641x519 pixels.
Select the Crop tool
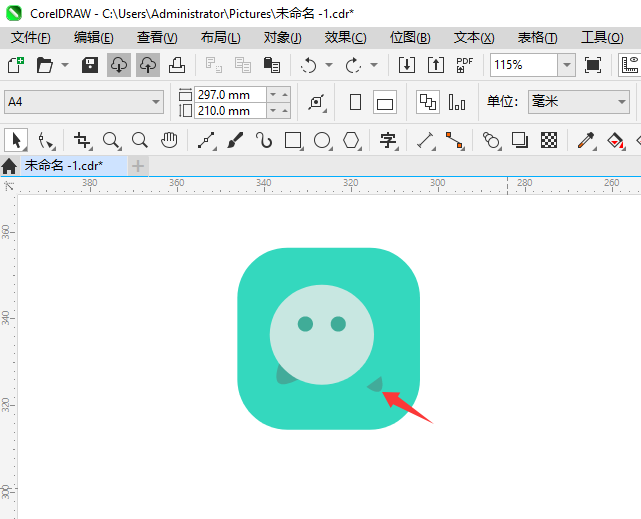click(83, 141)
